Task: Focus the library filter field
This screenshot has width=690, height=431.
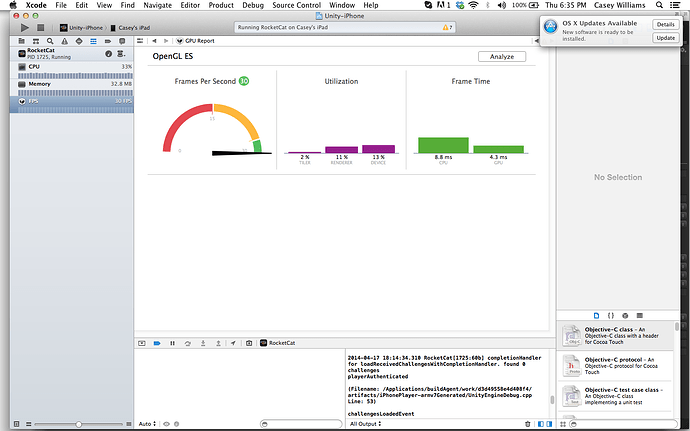Action: (623, 424)
